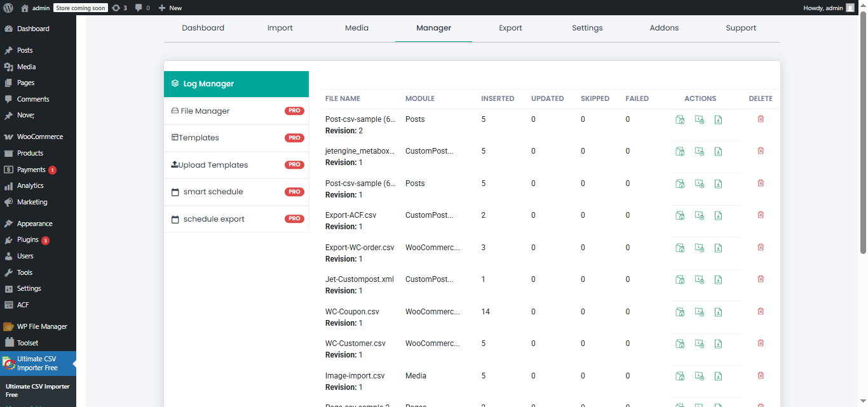Open Ultimate CSV Importer Free from the sidebar

coord(38,363)
